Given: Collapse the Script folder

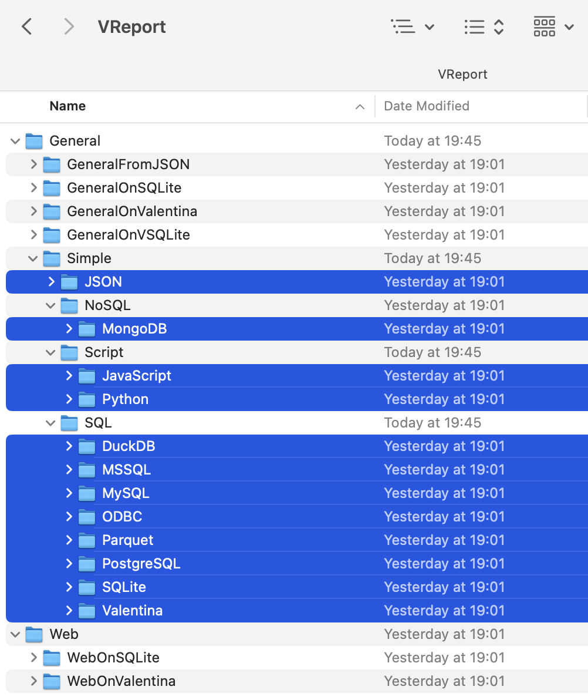Looking at the screenshot, I should coord(50,353).
